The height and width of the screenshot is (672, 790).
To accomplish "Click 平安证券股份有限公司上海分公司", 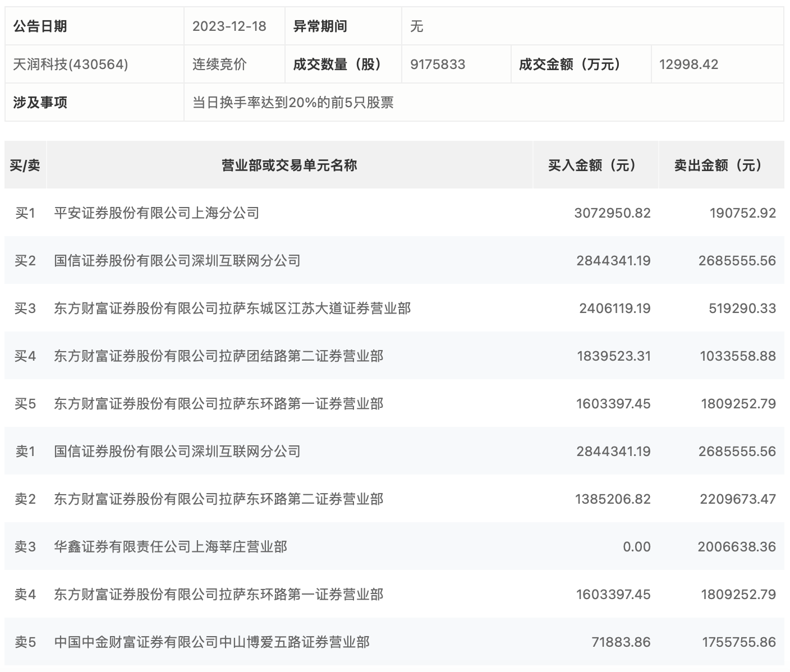I will point(157,213).
